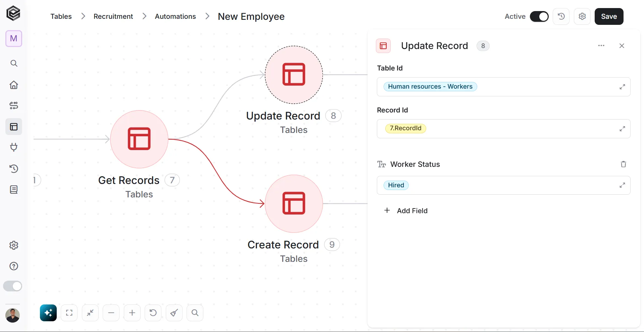
Task: Click the clean-up brush canvas tool
Action: (x=174, y=313)
